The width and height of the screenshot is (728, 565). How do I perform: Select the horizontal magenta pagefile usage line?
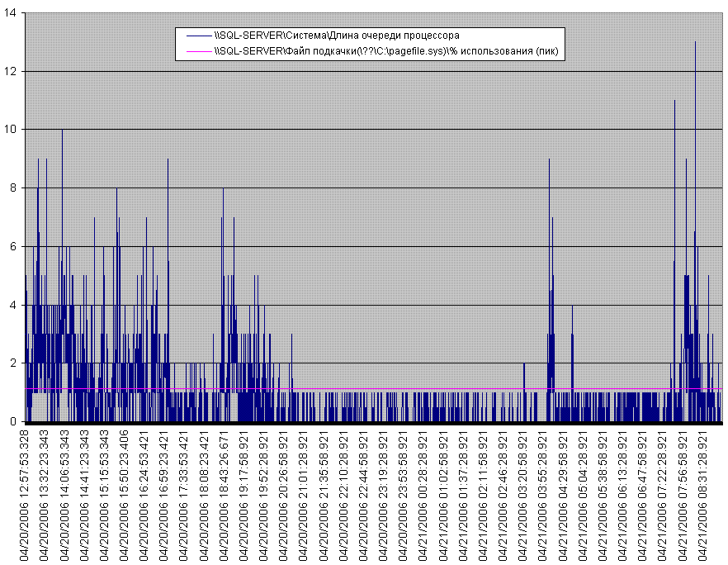[413, 388]
